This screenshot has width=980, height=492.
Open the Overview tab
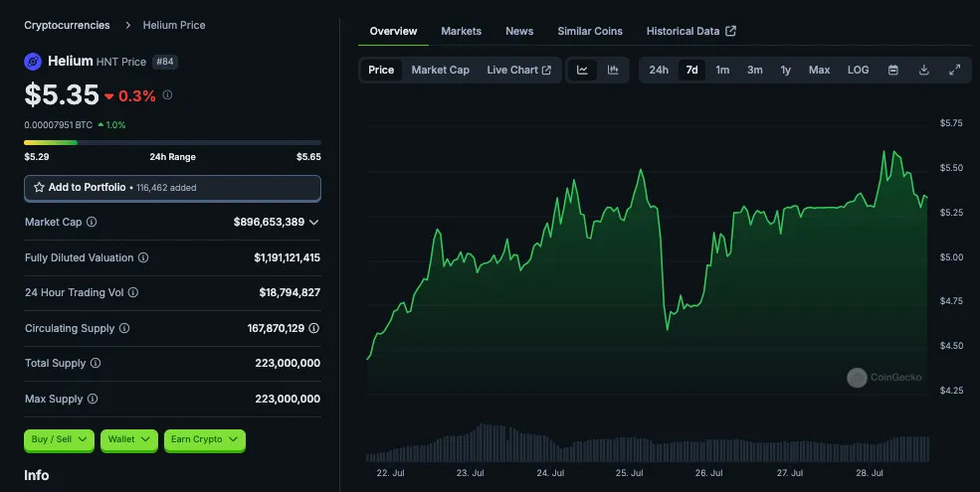[393, 31]
